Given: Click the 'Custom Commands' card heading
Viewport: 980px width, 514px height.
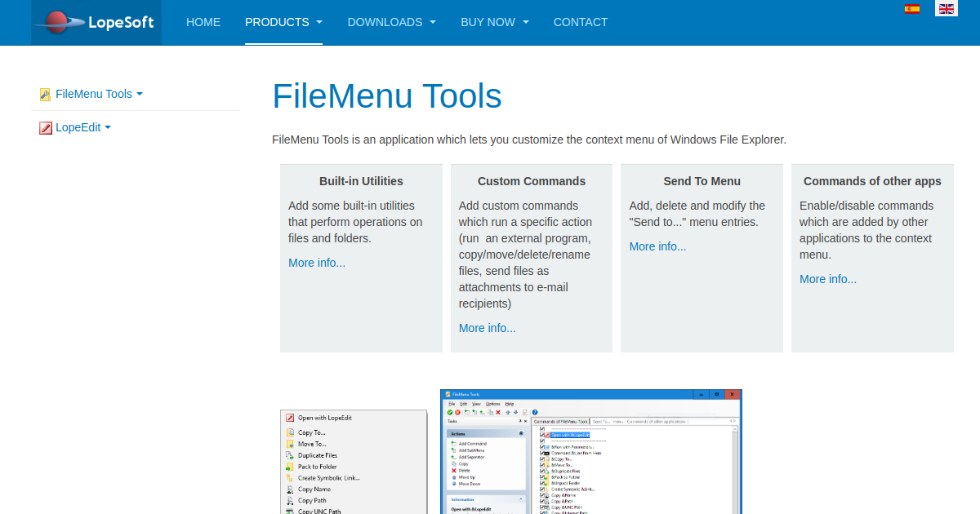Looking at the screenshot, I should click(532, 181).
